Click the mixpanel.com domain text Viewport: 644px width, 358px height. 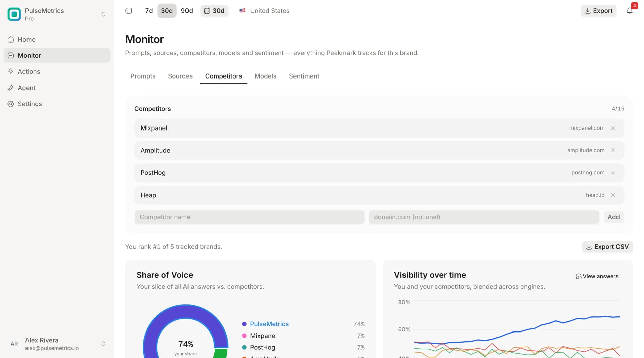[587, 128]
